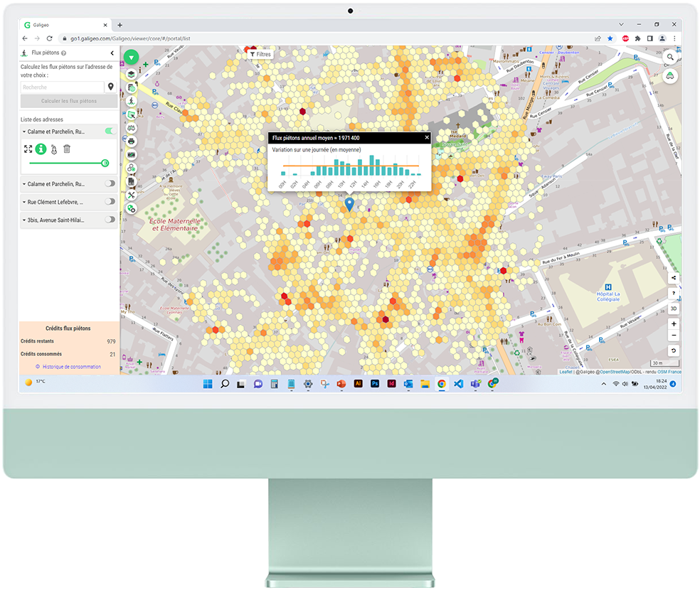Enable the Rue Clément Lefebvre toggle
The height and width of the screenshot is (590, 700).
[x=110, y=202]
